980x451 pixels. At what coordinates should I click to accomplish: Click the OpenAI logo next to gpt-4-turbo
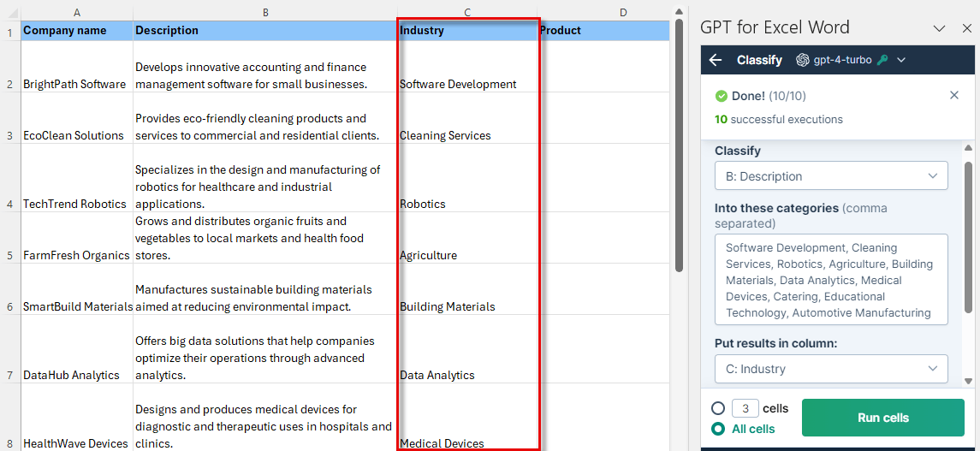803,60
